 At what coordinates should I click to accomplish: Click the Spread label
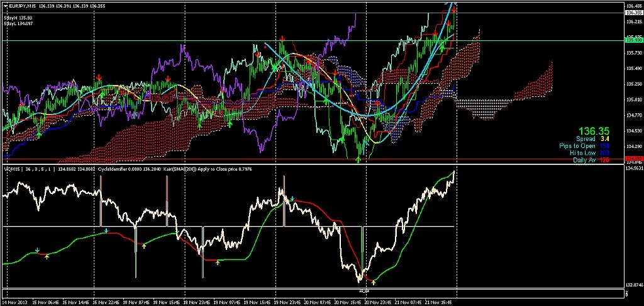[x=585, y=139]
